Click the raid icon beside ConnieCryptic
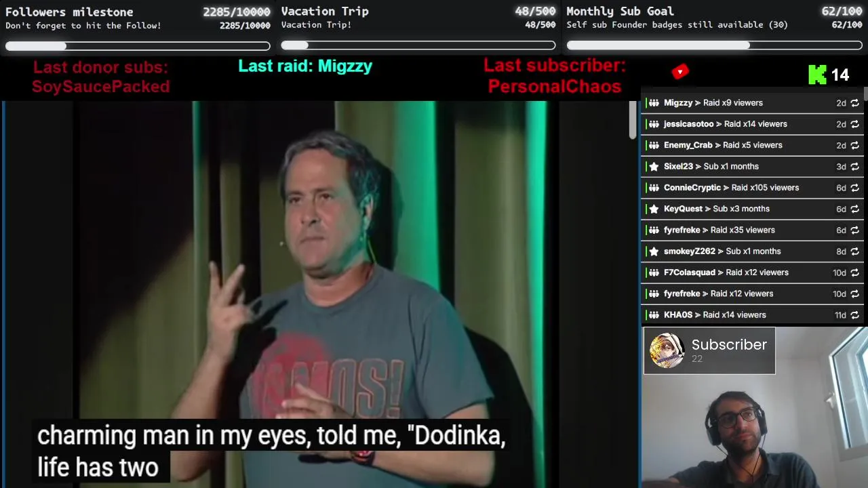Image resolution: width=868 pixels, height=488 pixels. tap(654, 188)
